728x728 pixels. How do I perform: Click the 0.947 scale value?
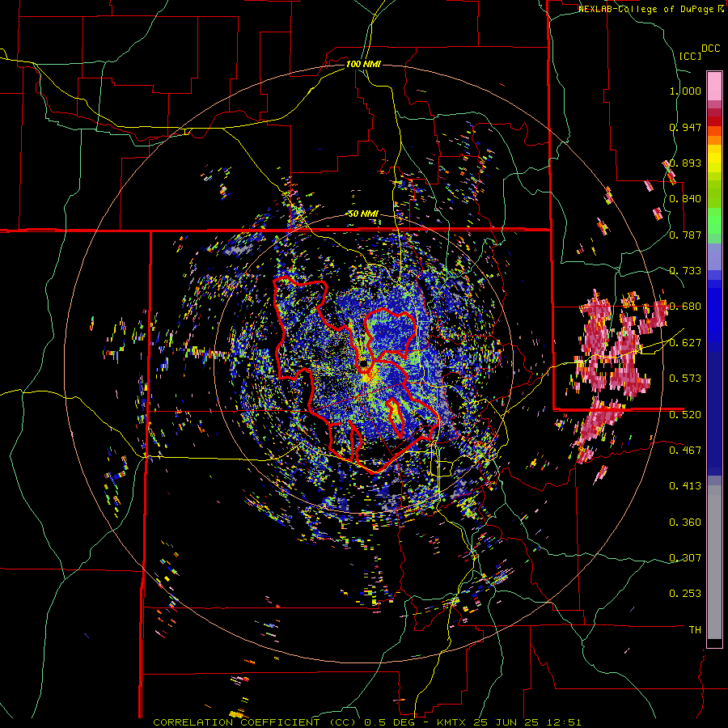(685, 127)
